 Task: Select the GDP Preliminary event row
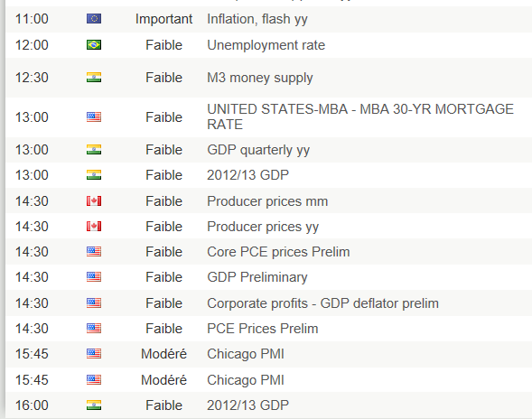(x=269, y=277)
